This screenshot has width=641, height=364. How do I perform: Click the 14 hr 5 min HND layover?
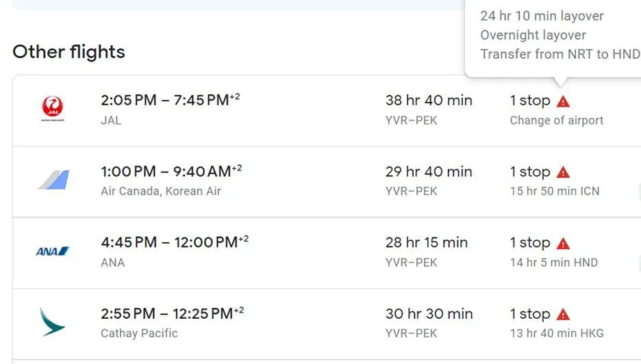pyautogui.click(x=553, y=263)
